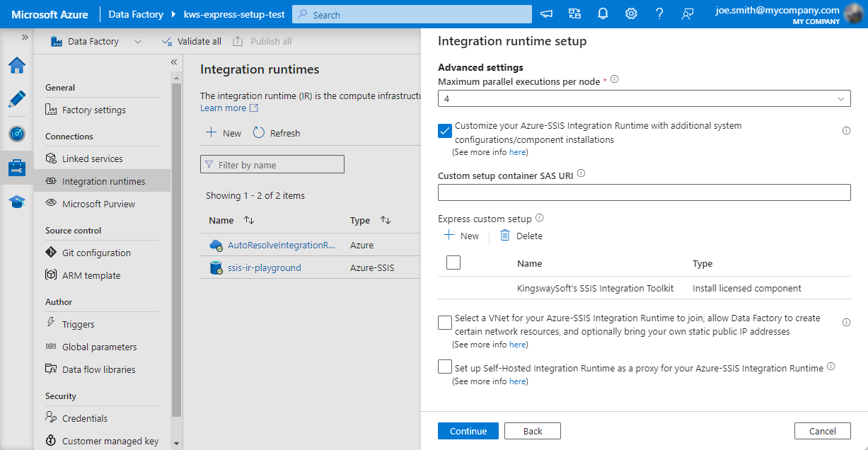868x450 pixels.
Task: Open joe.smith account menu
Action: (x=787, y=14)
